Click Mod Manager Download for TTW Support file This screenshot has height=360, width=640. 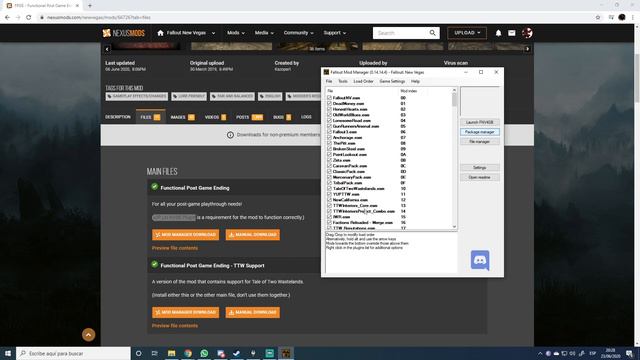coord(185,312)
